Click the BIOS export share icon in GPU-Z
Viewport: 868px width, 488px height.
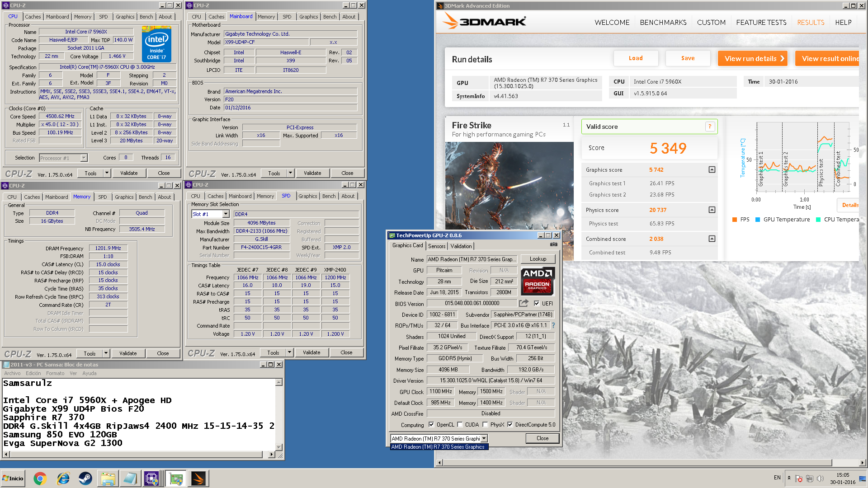click(x=524, y=303)
